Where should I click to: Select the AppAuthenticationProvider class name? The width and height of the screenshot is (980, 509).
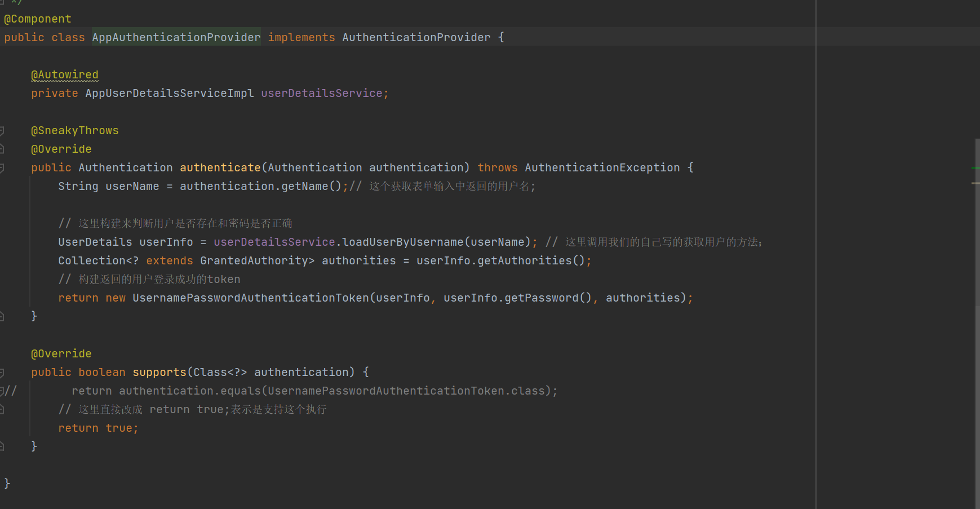coord(176,38)
